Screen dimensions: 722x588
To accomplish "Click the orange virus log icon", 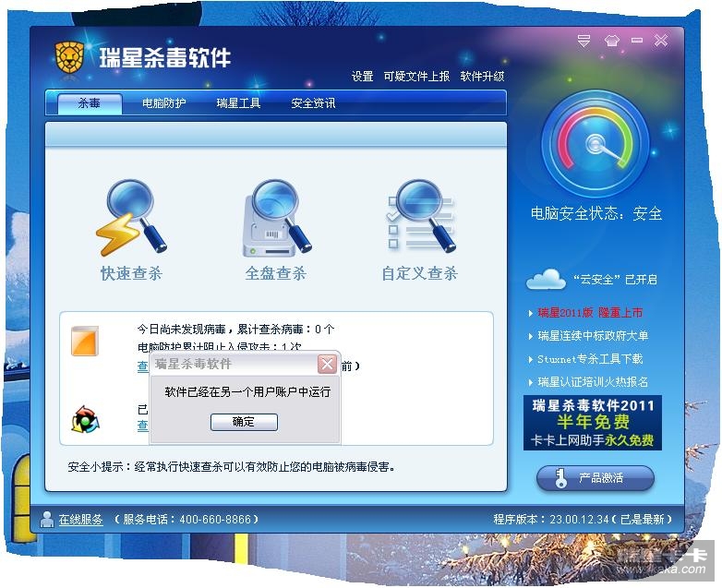I will pyautogui.click(x=85, y=342).
